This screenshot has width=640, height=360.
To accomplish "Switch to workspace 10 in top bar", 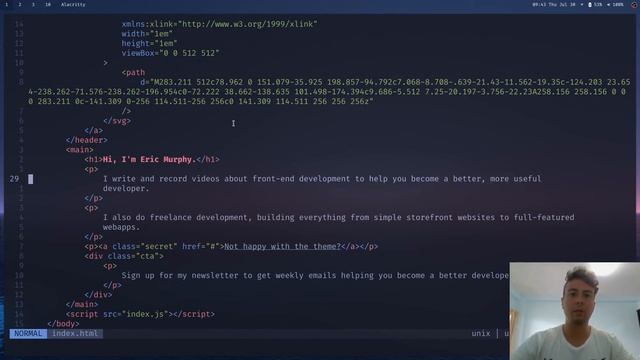I will pyautogui.click(x=48, y=4).
